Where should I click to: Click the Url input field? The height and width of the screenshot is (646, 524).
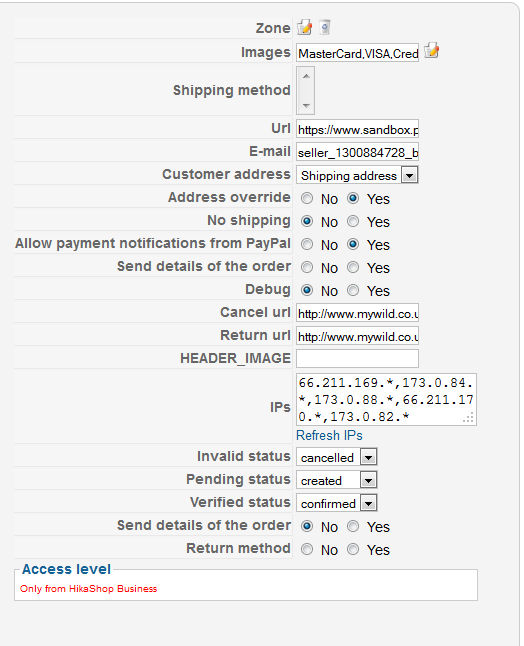tap(357, 129)
